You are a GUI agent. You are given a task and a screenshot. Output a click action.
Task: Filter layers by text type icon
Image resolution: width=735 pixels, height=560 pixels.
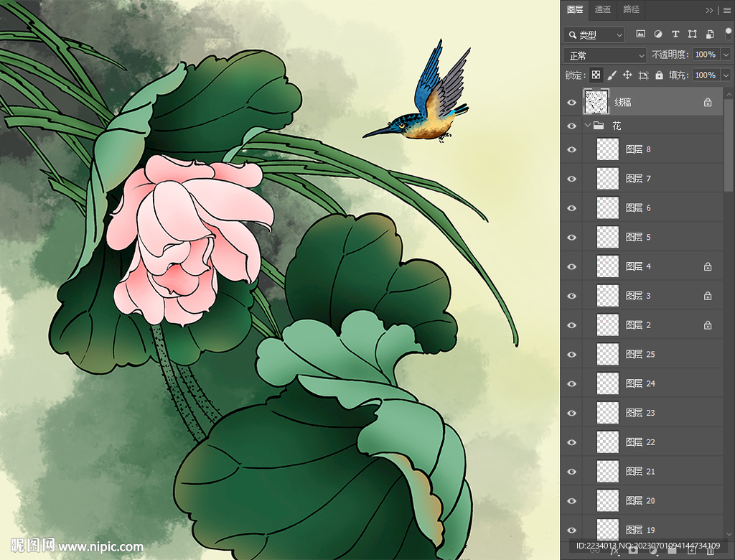click(x=675, y=34)
